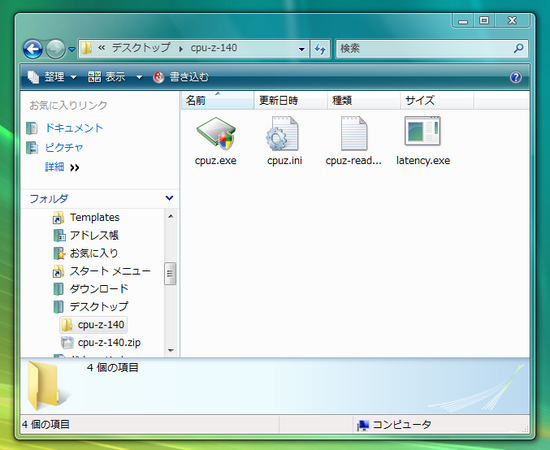Click the folder tree scroll up arrow
Screen dimensions: 550x450
(170, 216)
